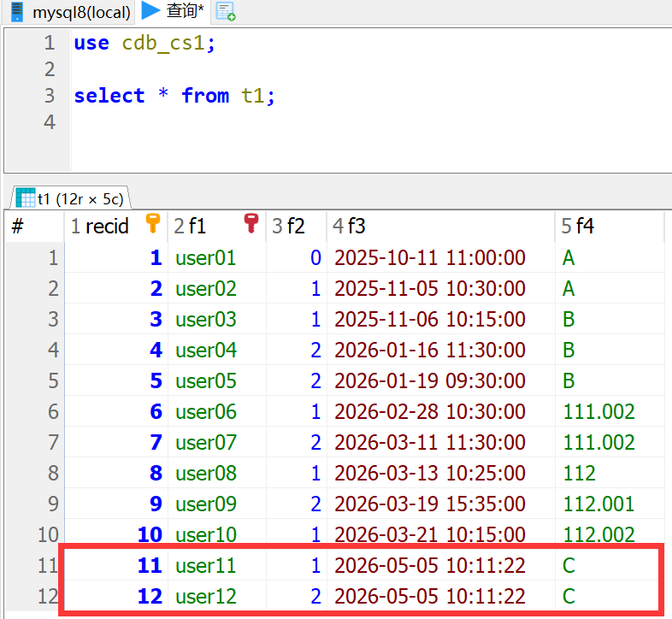The height and width of the screenshot is (619, 672).
Task: Select the user03 cell
Action: tap(217, 320)
